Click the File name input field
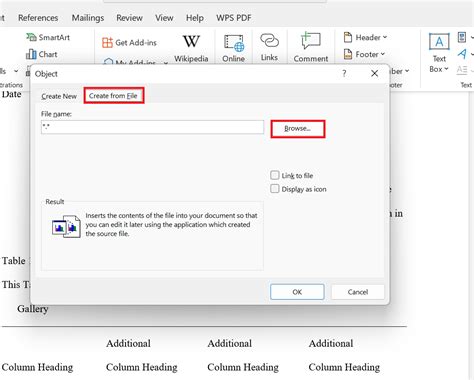This screenshot has width=474, height=380. pos(152,127)
